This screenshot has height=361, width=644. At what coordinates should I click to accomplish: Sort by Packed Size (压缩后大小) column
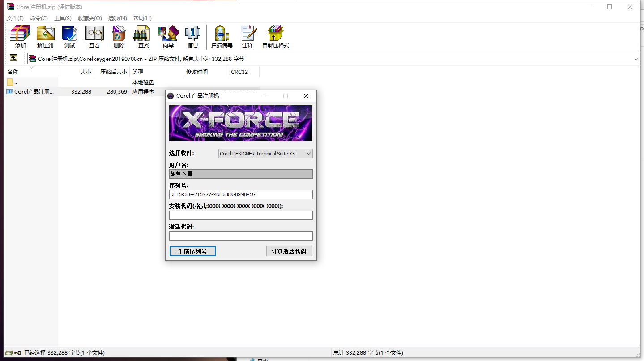(112, 72)
